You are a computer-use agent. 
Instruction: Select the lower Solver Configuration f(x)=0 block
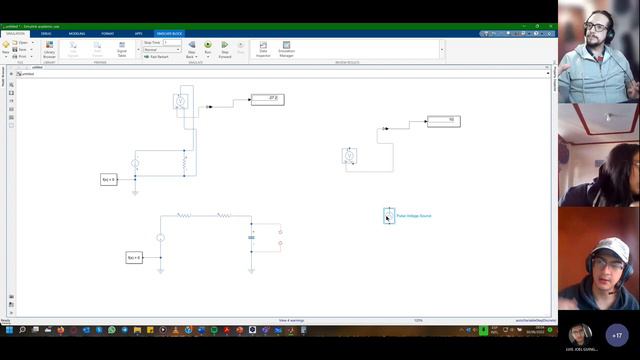(134, 258)
